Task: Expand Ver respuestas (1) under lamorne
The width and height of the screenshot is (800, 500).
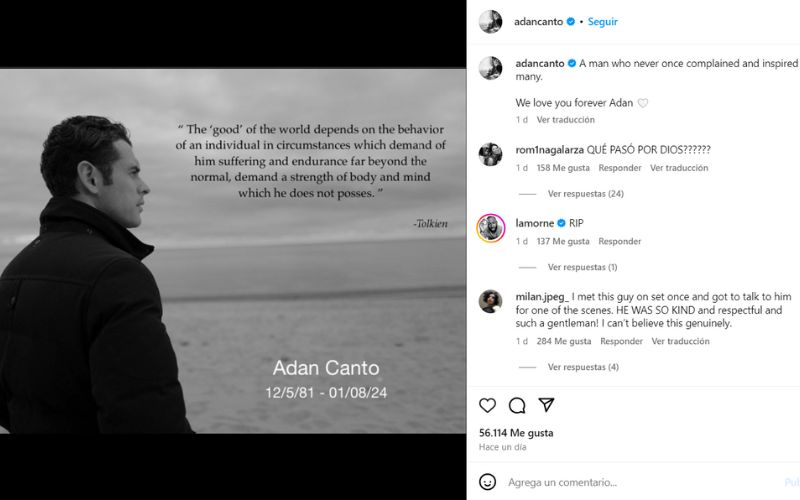Action: (x=582, y=267)
